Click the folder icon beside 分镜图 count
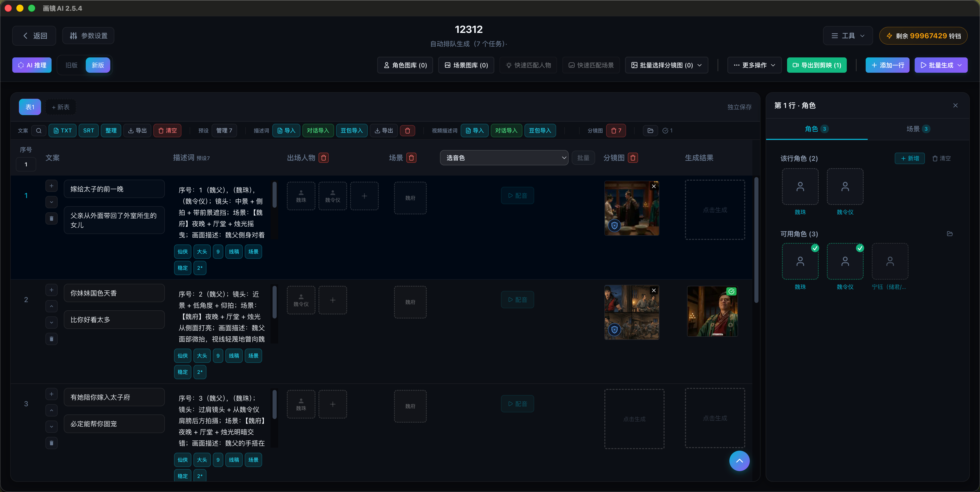Image resolution: width=980 pixels, height=492 pixels. 650,130
